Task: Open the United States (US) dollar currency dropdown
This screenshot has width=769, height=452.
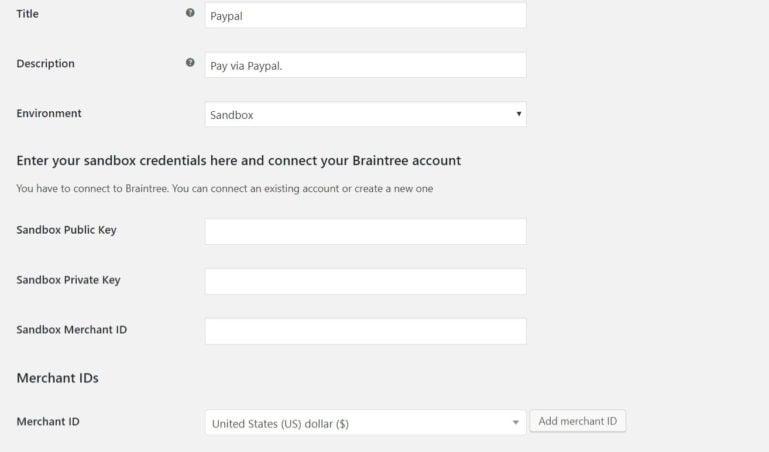Action: (365, 423)
